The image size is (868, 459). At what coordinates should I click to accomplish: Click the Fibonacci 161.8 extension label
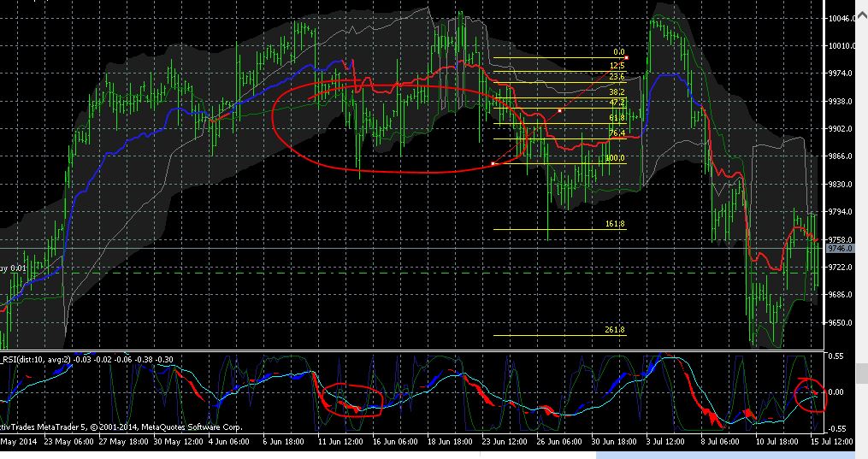tap(615, 224)
